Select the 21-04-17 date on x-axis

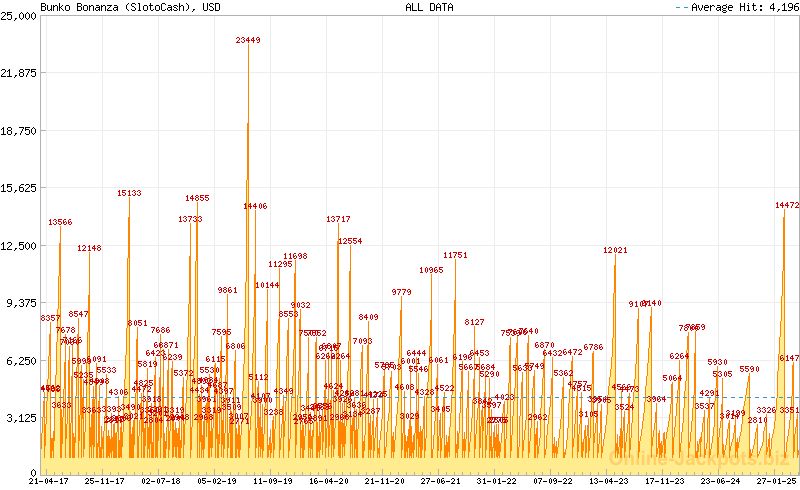[x=48, y=481]
